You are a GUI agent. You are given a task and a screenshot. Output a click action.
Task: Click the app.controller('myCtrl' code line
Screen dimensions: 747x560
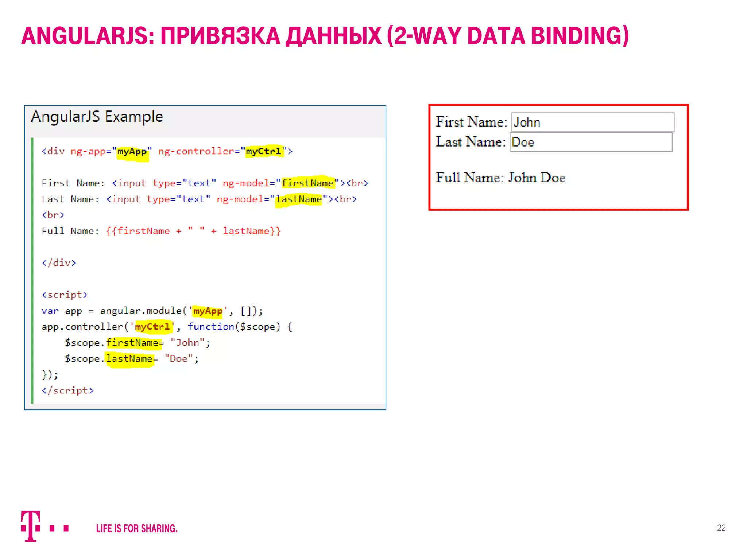point(167,327)
